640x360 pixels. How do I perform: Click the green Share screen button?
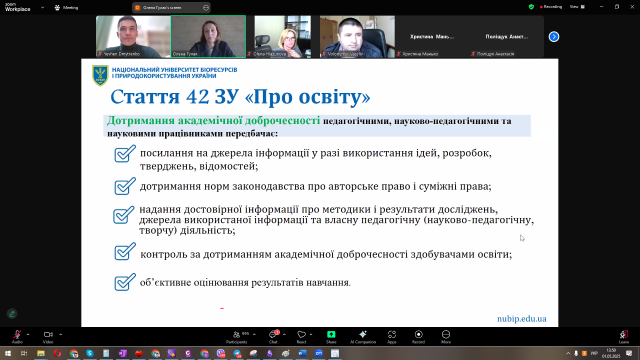[x=331, y=336]
